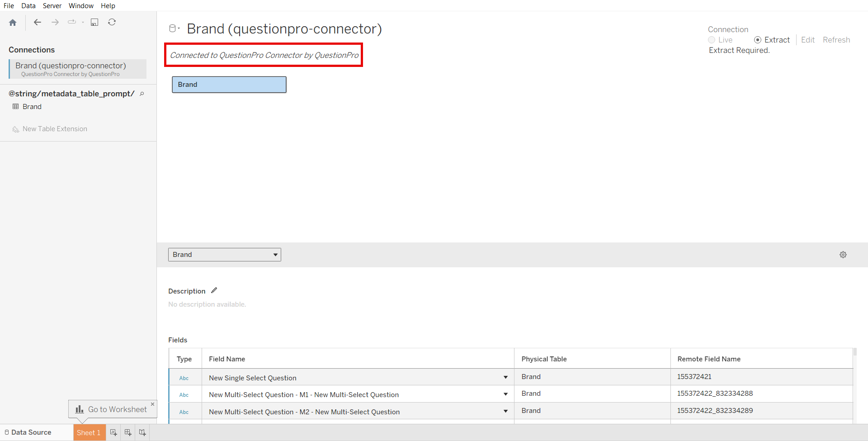Viewport: 868px width, 441px height.
Task: Click the bar chart icon in Go to Worksheet
Action: coord(80,409)
